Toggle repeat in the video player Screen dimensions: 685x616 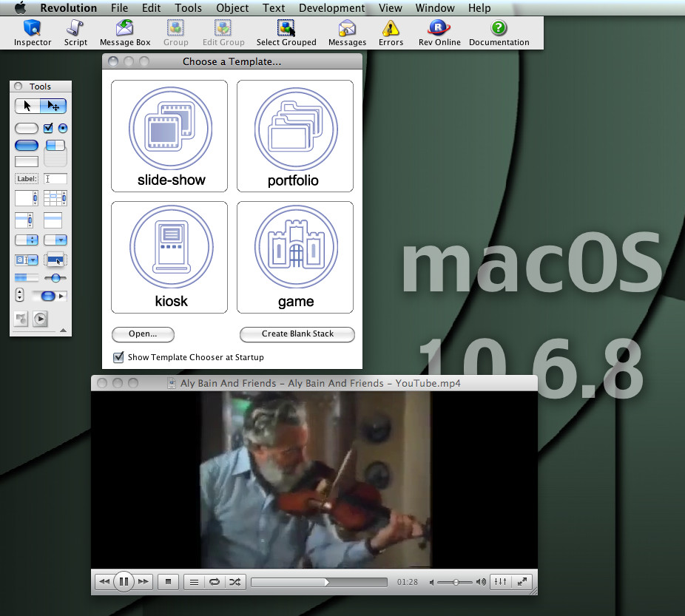click(x=215, y=582)
